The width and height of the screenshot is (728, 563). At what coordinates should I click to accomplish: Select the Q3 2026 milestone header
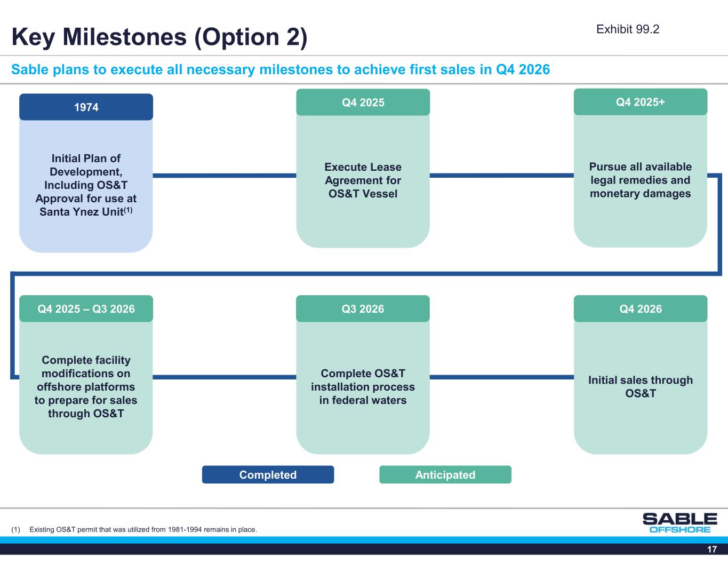(363, 309)
